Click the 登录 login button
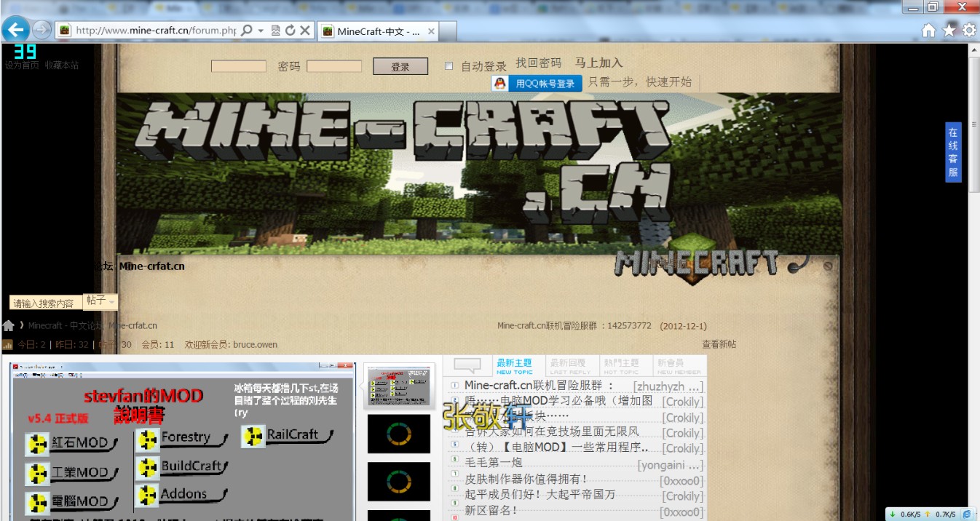The height and width of the screenshot is (521, 980). (x=400, y=66)
